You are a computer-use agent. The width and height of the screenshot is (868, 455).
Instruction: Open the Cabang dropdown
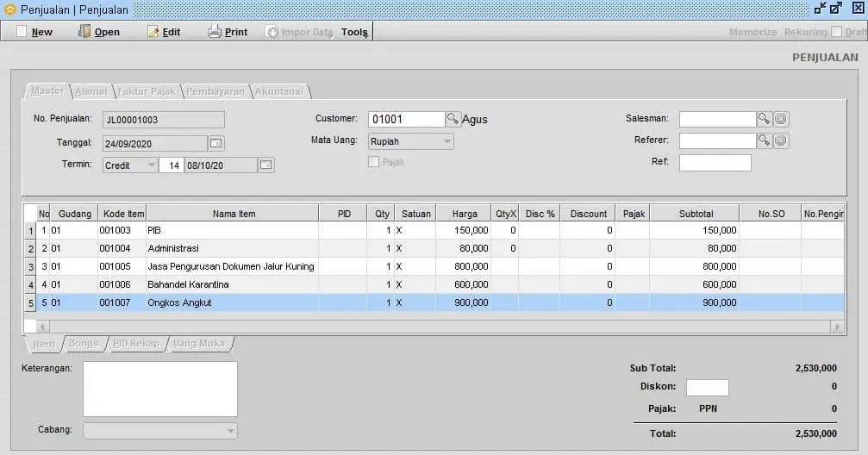pyautogui.click(x=160, y=430)
